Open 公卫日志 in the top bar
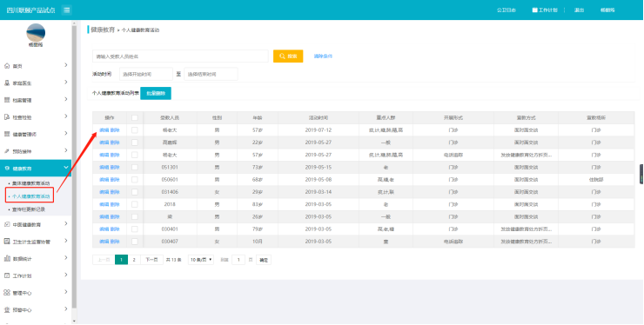The height and width of the screenshot is (325, 644). click(x=506, y=10)
